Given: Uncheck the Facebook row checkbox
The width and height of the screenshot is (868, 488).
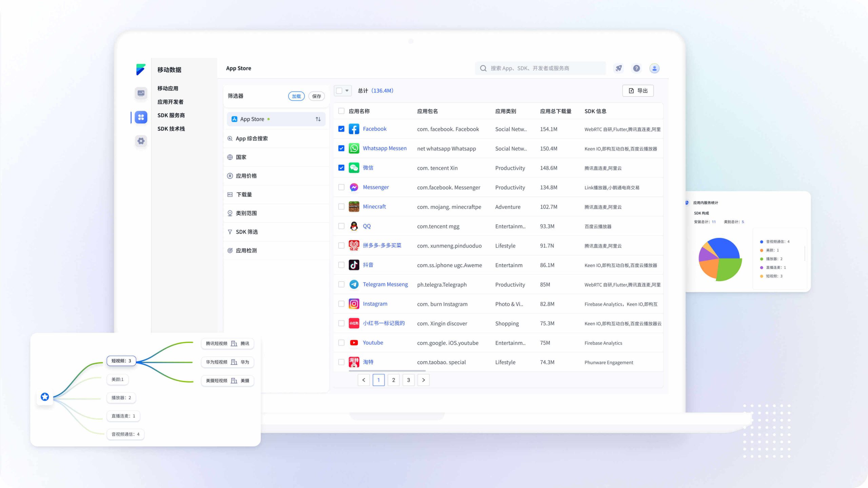Looking at the screenshot, I should pyautogui.click(x=341, y=129).
